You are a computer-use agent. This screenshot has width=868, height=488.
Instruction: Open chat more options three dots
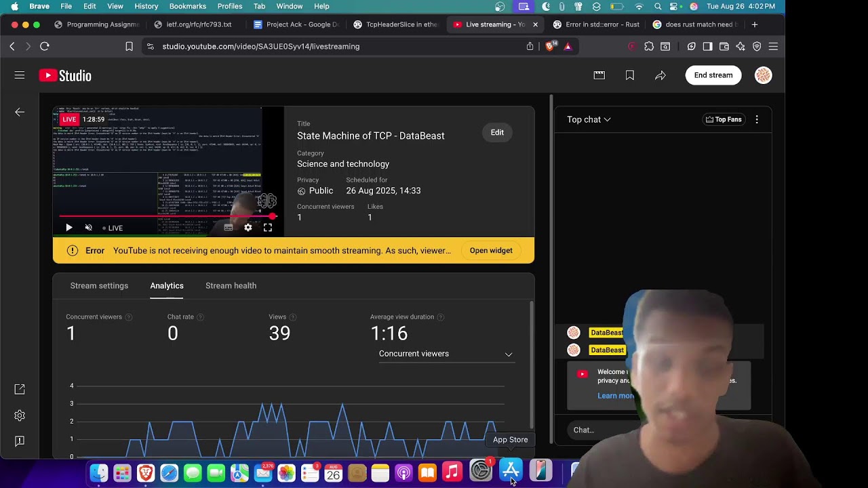pyautogui.click(x=757, y=119)
